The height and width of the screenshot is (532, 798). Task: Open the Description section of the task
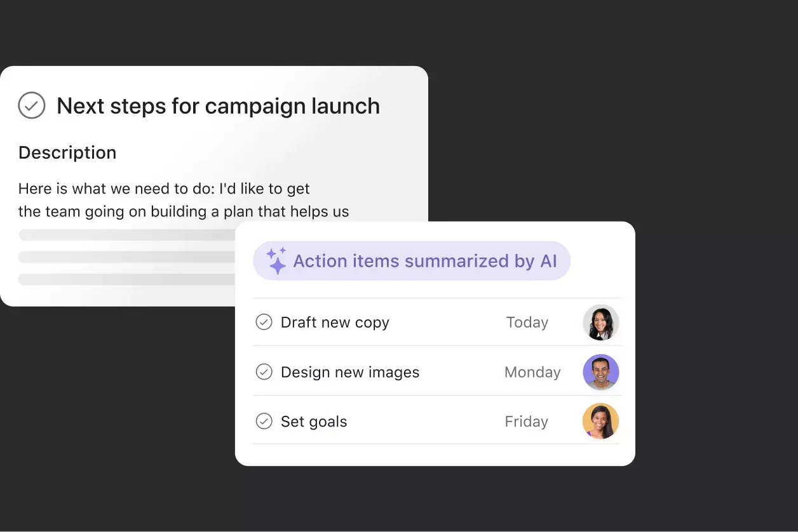(x=67, y=152)
